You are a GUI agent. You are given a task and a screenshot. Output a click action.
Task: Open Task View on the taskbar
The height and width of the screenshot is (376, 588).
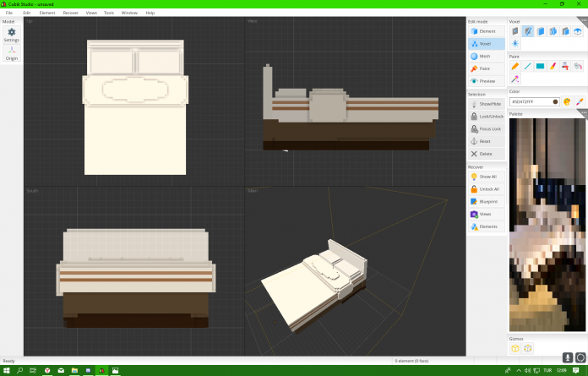[x=33, y=370]
